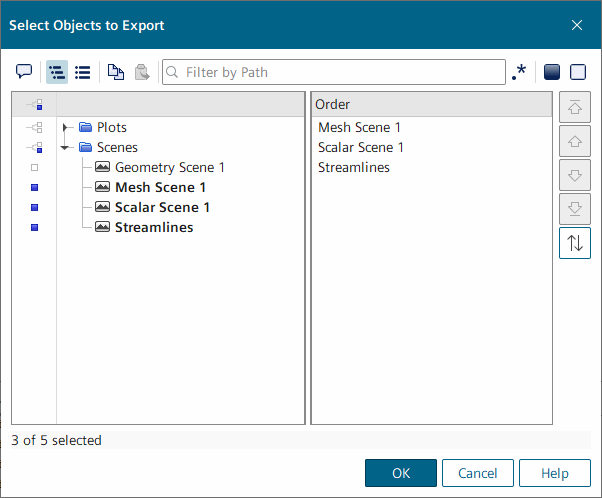Viewport: 602px width, 498px height.
Task: Click the speech bubble comment icon
Action: click(x=24, y=72)
